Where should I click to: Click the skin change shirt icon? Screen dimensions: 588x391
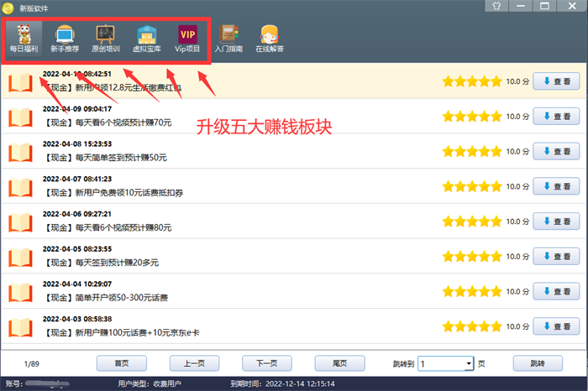coord(496,6)
